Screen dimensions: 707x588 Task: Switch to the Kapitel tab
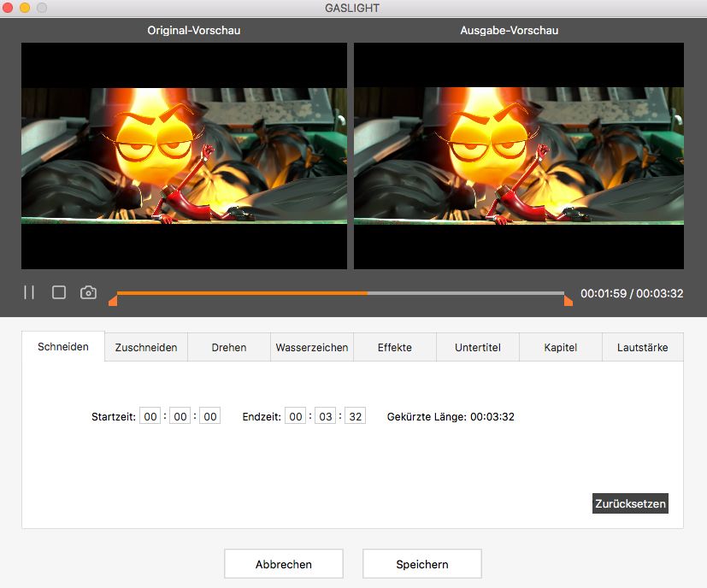click(x=561, y=347)
